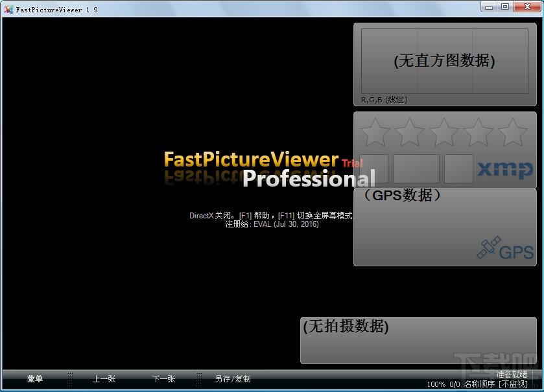Rate image with the fourth star
544x392 pixels.
pos(479,132)
